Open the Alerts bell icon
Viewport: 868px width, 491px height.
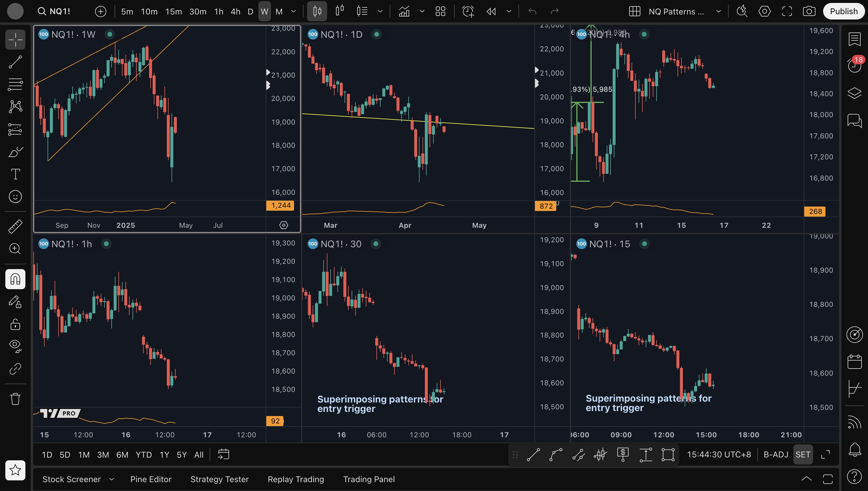coord(854,449)
